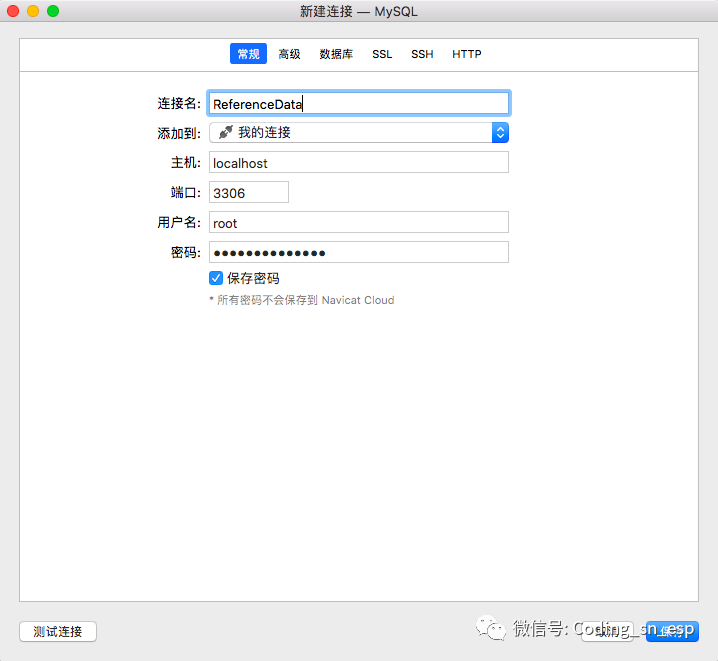
Task: Click the Navicat Cloud password note text
Action: tap(302, 300)
